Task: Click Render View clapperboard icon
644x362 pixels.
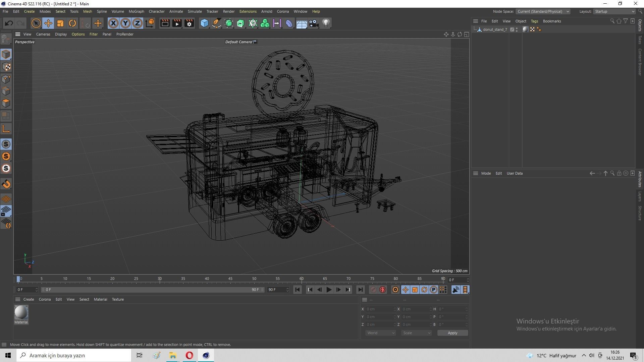Action: [x=165, y=23]
